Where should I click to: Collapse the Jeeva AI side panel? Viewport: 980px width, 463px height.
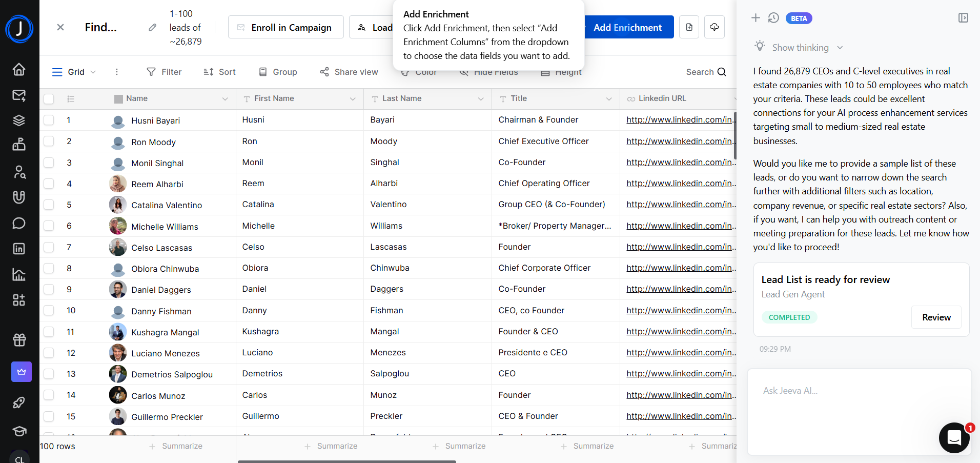click(963, 17)
